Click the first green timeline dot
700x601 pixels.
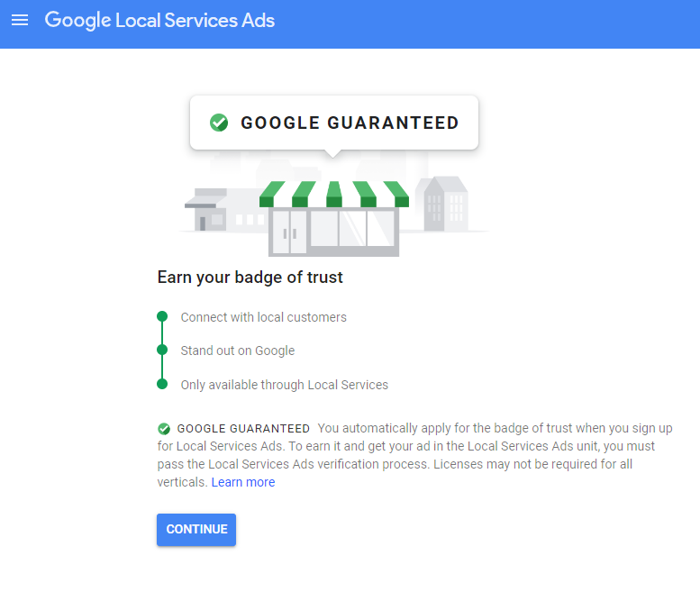162,316
